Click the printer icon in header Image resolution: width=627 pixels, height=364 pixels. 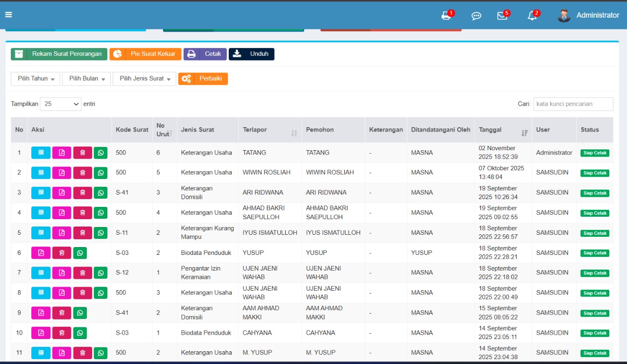[x=446, y=16]
